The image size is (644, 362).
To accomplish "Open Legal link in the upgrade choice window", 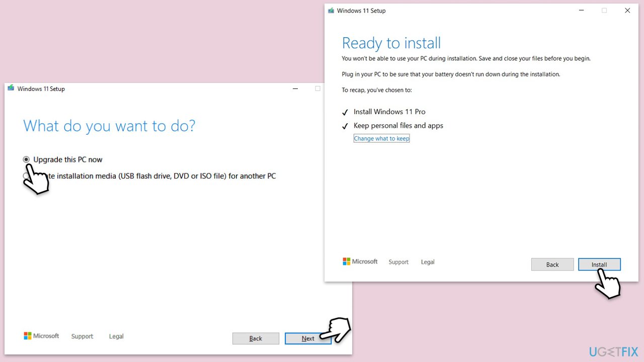I will 116,336.
